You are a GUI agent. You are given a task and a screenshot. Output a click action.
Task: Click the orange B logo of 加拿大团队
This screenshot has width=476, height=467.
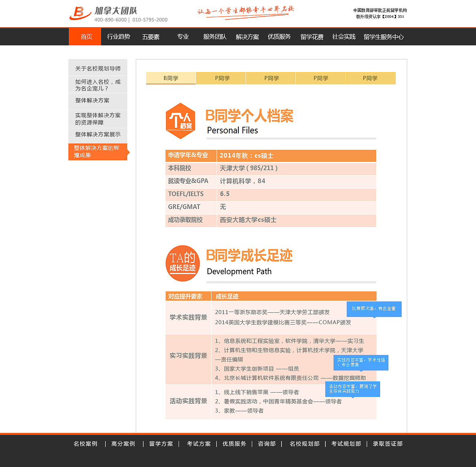pos(80,13)
